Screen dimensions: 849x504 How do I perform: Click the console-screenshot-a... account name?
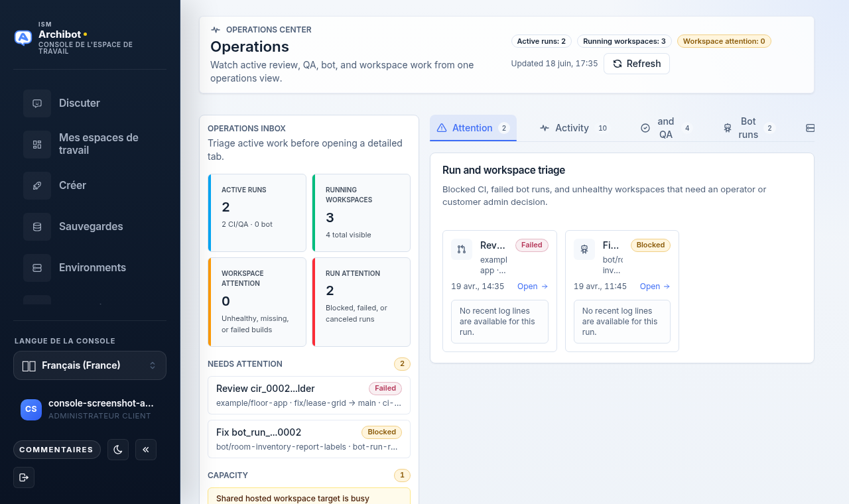click(101, 403)
